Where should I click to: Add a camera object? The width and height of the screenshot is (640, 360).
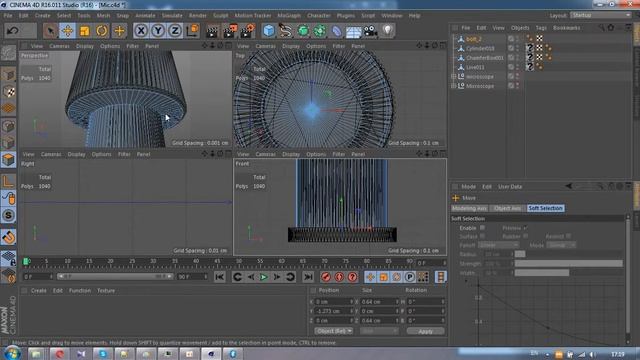pyautogui.click(x=370, y=31)
